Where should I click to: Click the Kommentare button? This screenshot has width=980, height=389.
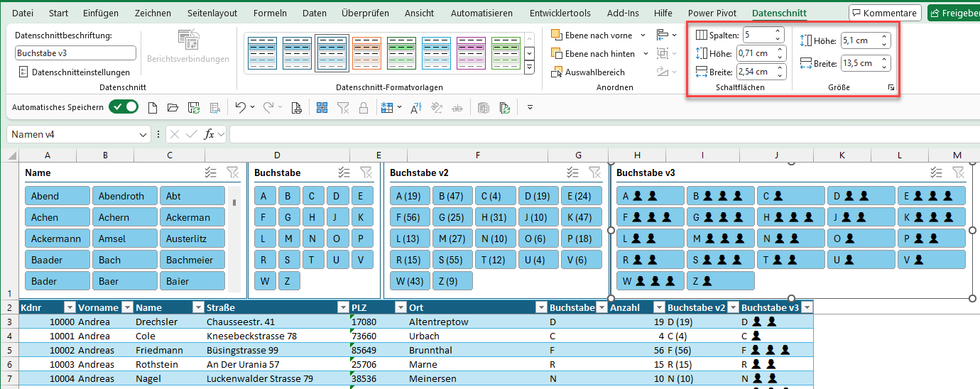[x=885, y=13]
